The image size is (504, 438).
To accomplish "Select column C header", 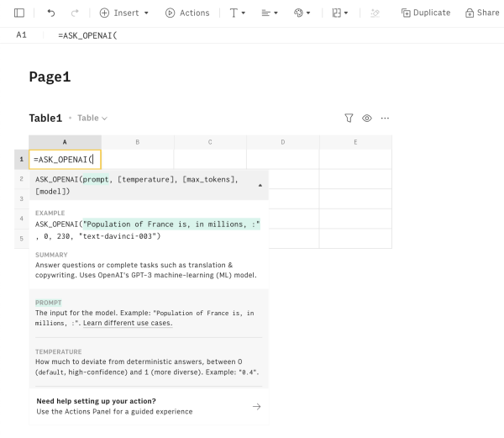I will pos(210,142).
